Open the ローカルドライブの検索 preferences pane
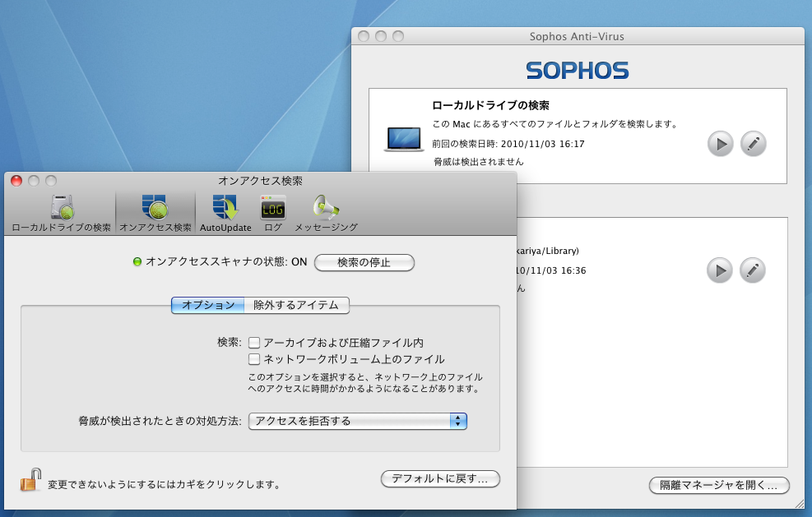 [62, 213]
